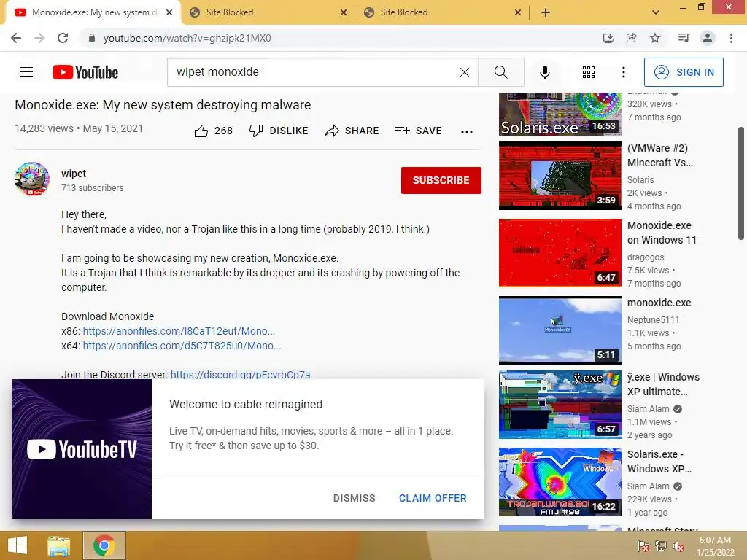Click CLAIM OFFER for YouTube TV

click(x=433, y=498)
